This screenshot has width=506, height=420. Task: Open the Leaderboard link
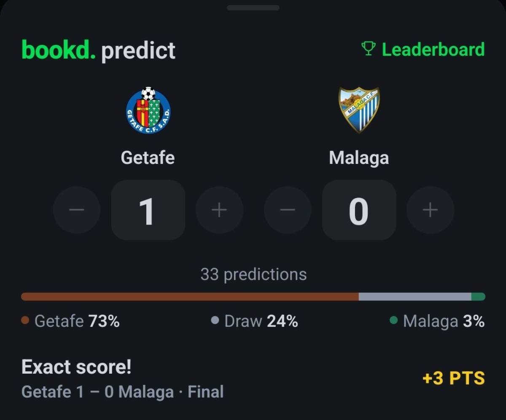tap(423, 49)
